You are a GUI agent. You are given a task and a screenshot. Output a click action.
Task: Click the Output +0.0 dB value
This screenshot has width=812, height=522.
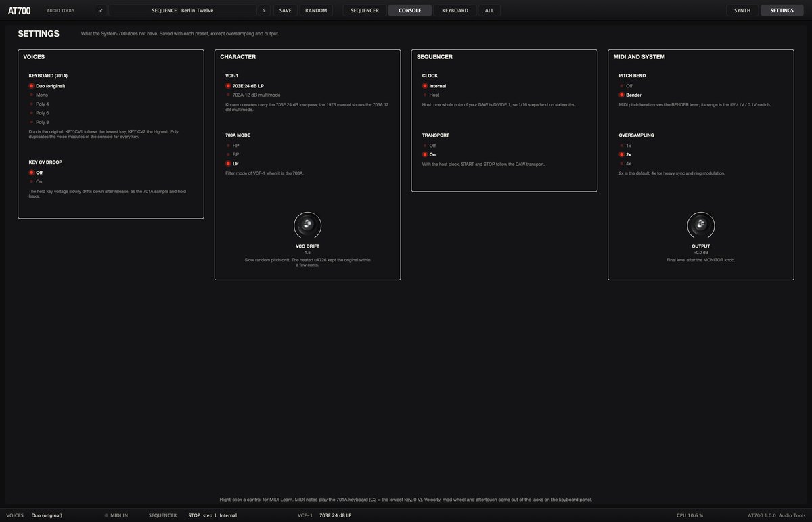[x=700, y=253]
